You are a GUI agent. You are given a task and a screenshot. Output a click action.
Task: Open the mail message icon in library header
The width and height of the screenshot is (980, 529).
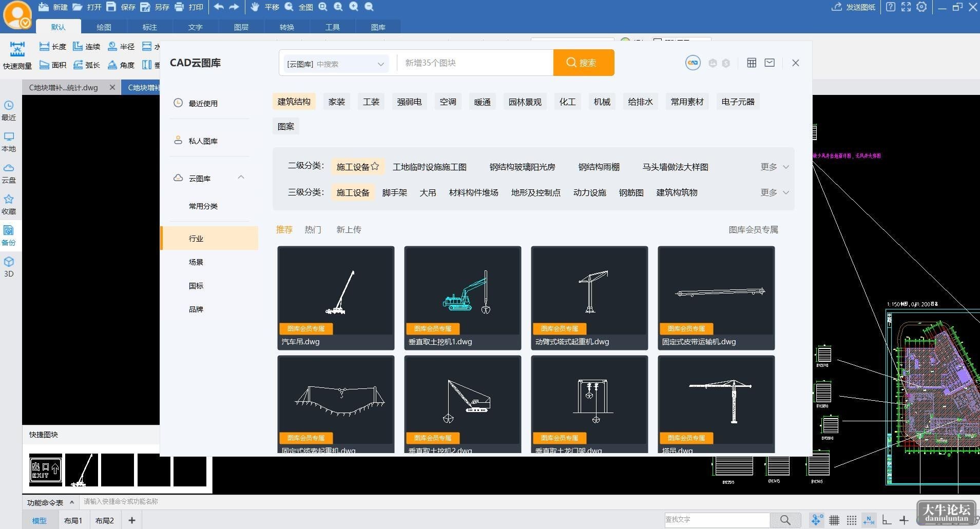(x=770, y=63)
